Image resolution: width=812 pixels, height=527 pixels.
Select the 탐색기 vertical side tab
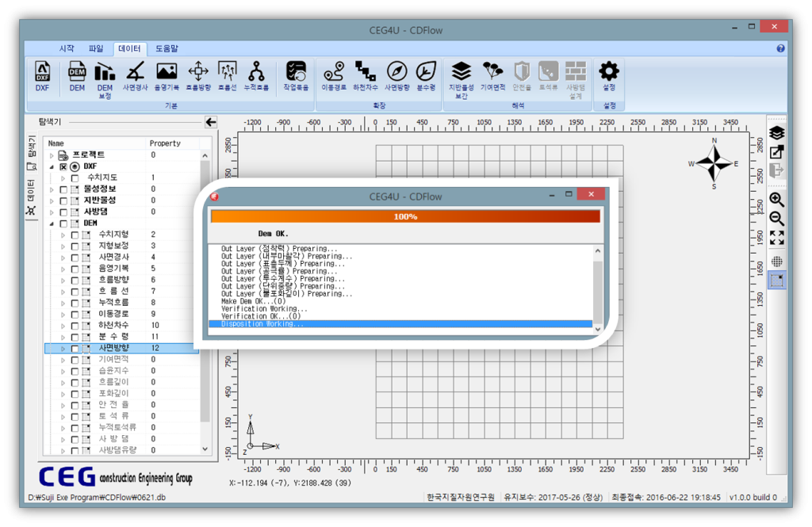tap(32, 153)
